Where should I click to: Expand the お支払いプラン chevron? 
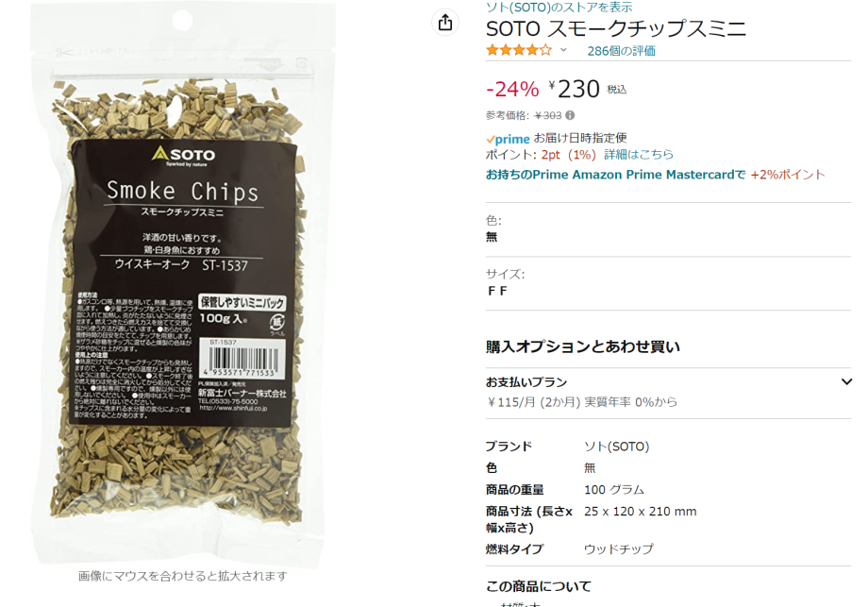(846, 381)
